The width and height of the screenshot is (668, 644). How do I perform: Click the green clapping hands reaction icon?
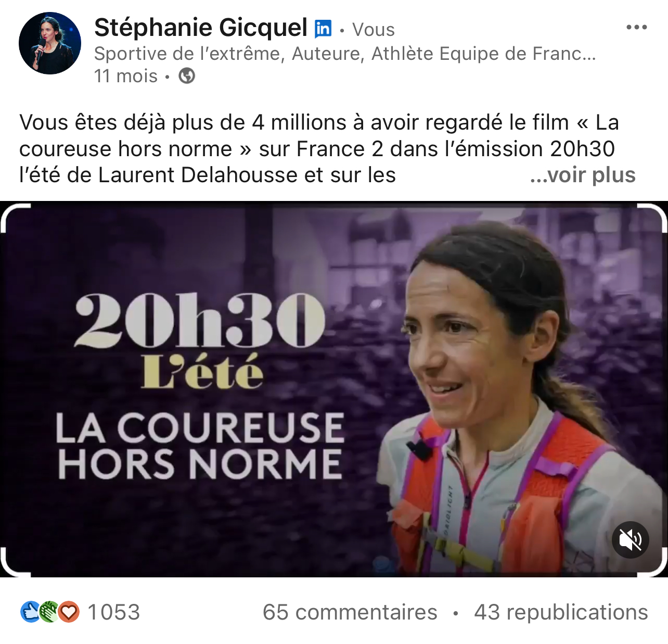tap(49, 612)
